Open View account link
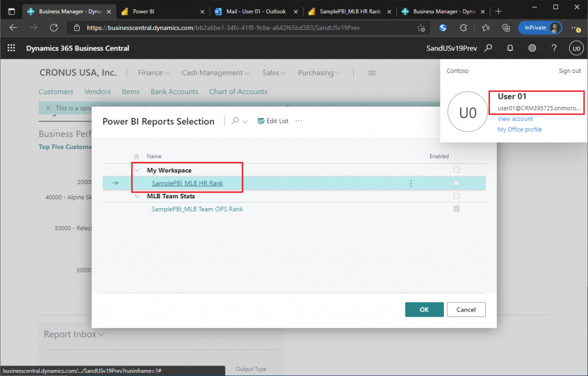This screenshot has height=376, width=588. coord(515,118)
